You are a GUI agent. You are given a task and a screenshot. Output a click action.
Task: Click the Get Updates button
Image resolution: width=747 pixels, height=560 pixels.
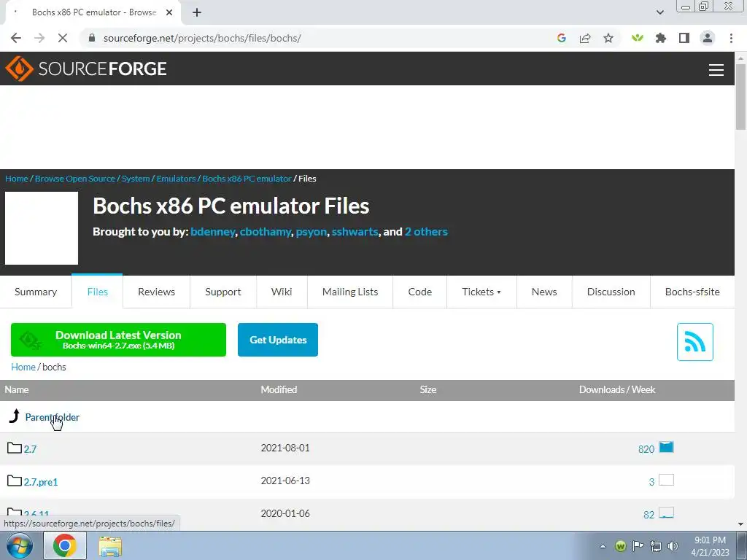tap(278, 340)
